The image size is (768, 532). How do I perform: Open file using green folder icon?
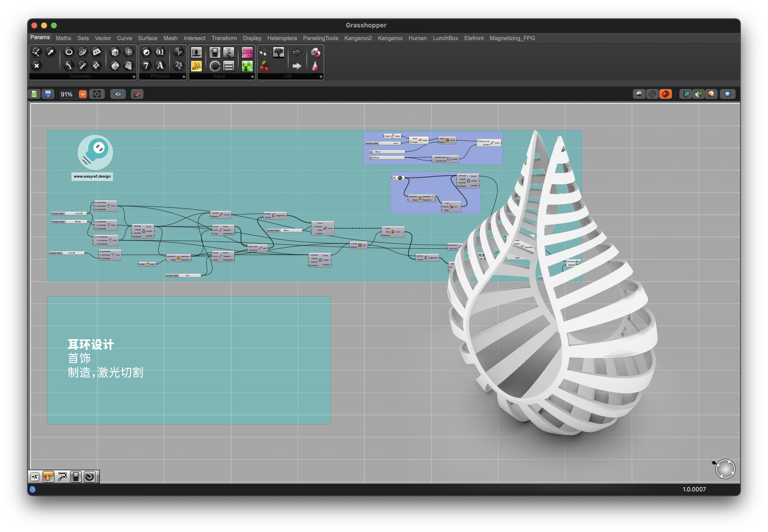point(34,94)
